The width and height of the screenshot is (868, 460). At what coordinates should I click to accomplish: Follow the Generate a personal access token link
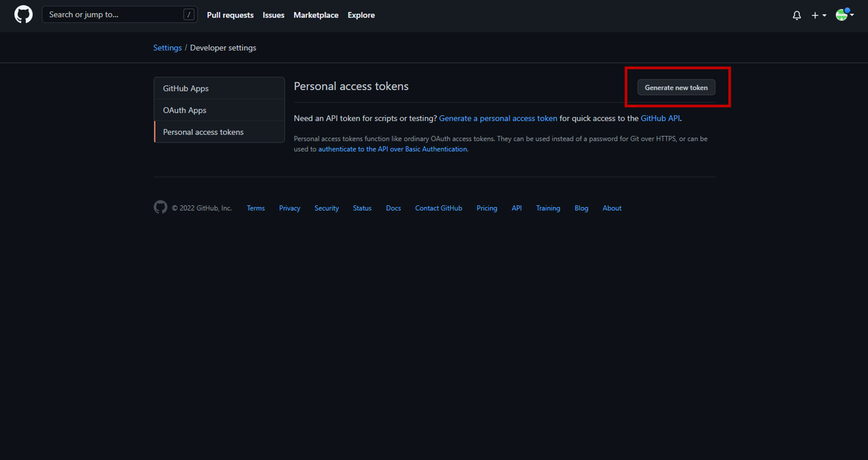pos(498,118)
